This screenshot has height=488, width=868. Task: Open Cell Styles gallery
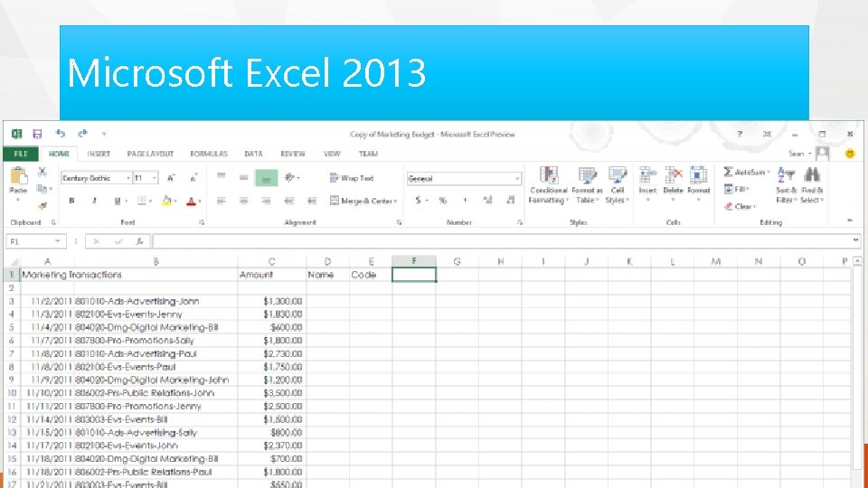pyautogui.click(x=618, y=186)
